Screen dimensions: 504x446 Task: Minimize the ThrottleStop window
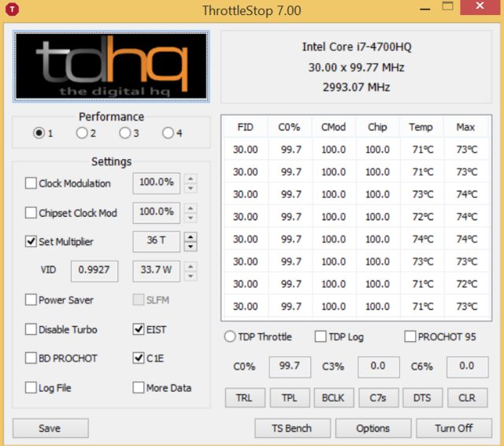(425, 9)
